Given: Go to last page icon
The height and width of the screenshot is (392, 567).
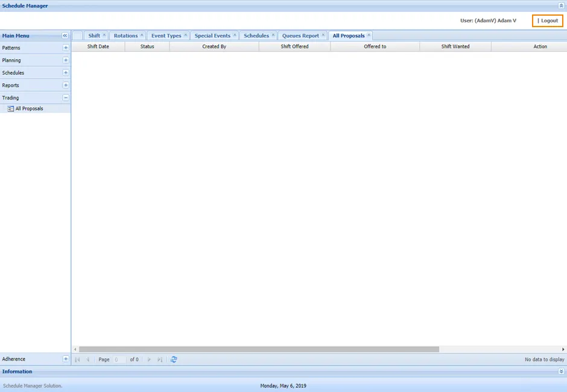Looking at the screenshot, I should tap(160, 359).
